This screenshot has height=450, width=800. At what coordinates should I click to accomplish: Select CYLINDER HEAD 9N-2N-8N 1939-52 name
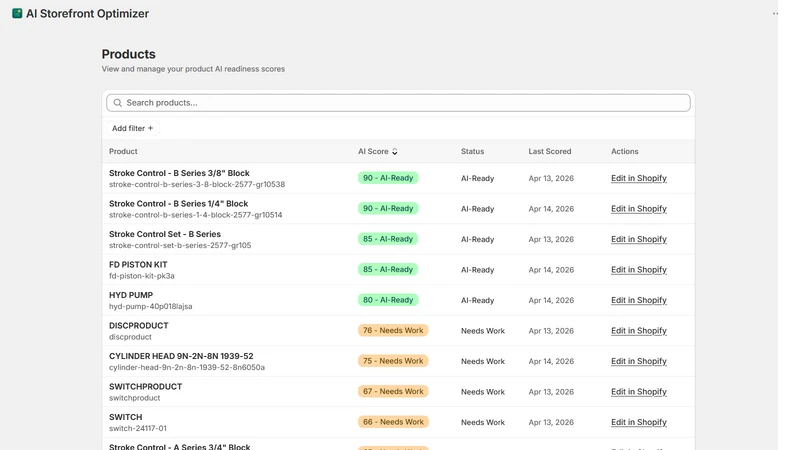(x=181, y=356)
